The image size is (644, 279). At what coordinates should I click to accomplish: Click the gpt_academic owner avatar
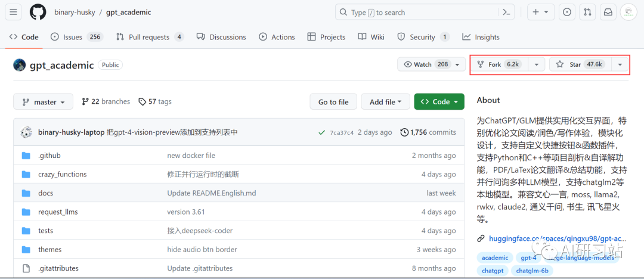[x=19, y=65]
